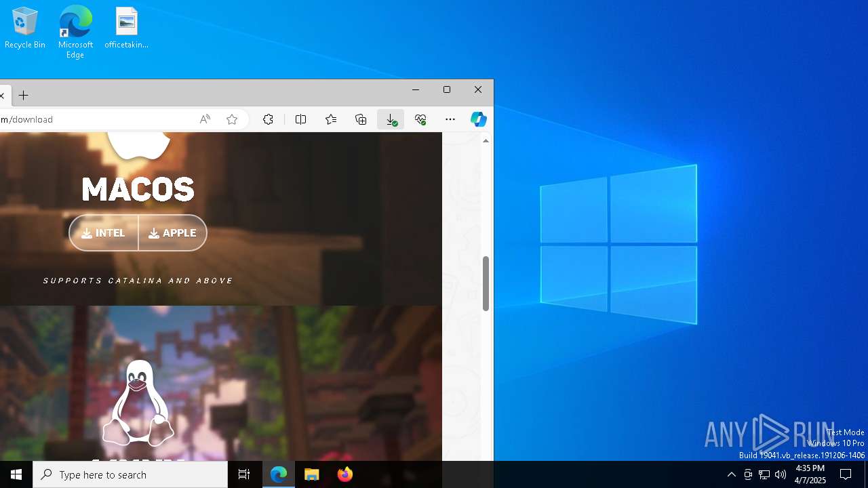Open the Favorites list icon

click(x=331, y=119)
